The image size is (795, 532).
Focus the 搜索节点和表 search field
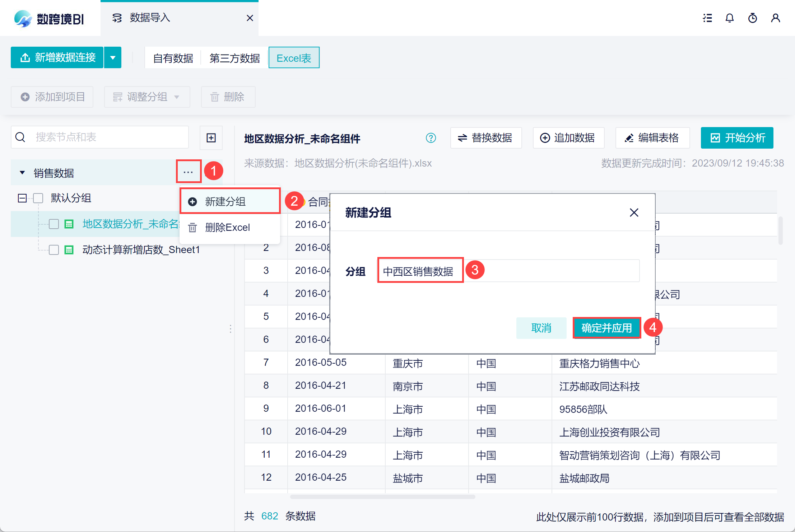click(108, 137)
